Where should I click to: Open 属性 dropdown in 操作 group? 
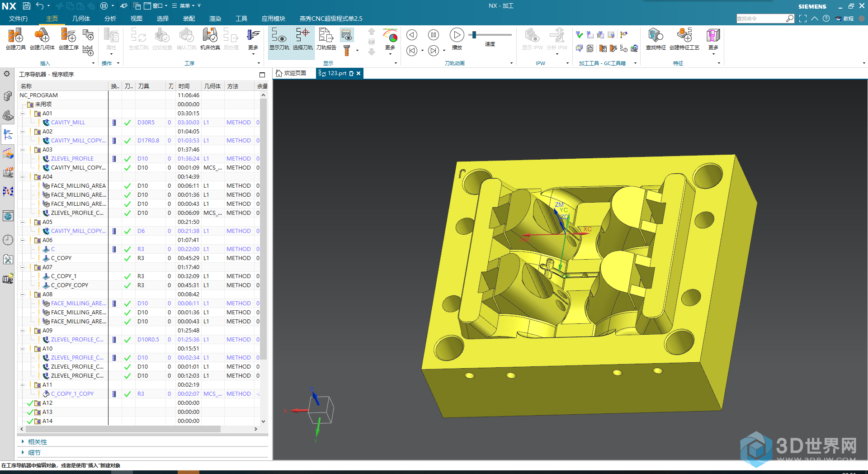click(111, 41)
